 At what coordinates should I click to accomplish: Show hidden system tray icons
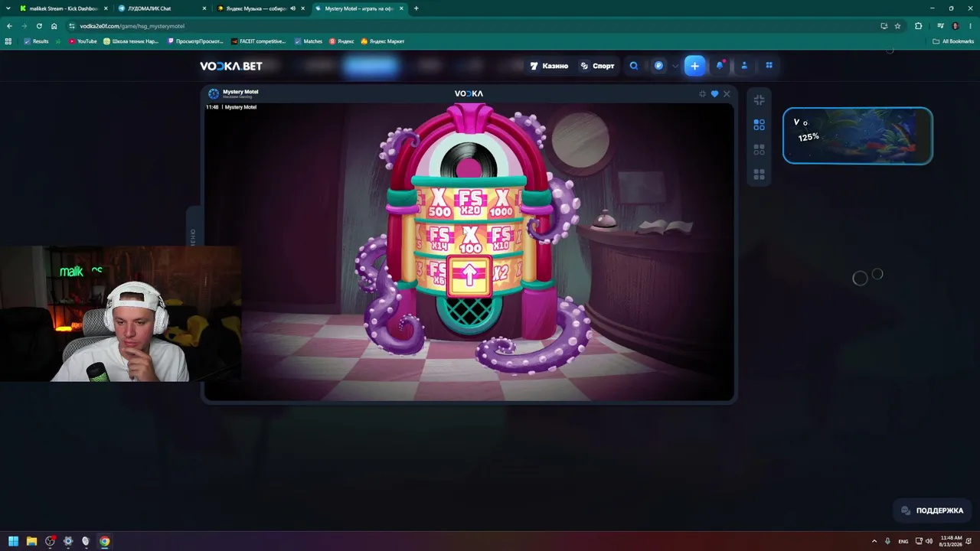pyautogui.click(x=874, y=541)
